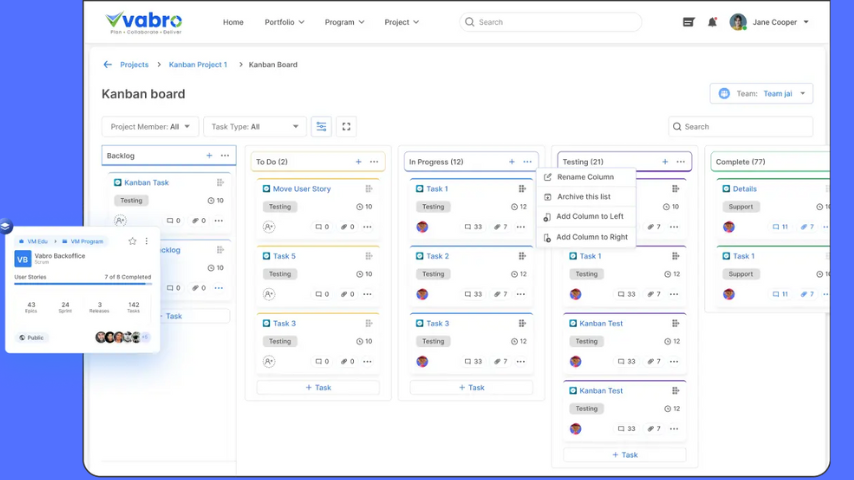Select Add Column to Left
The width and height of the screenshot is (854, 480).
tap(586, 216)
